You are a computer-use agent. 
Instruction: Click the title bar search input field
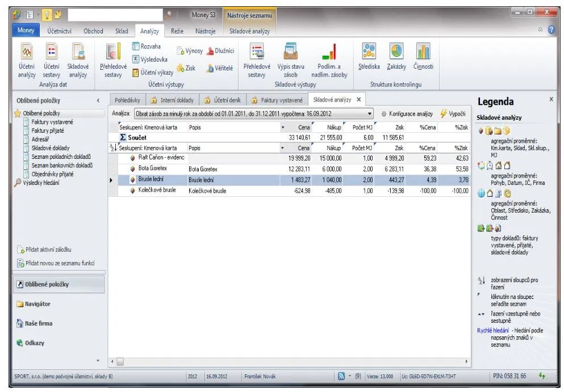[115, 15]
